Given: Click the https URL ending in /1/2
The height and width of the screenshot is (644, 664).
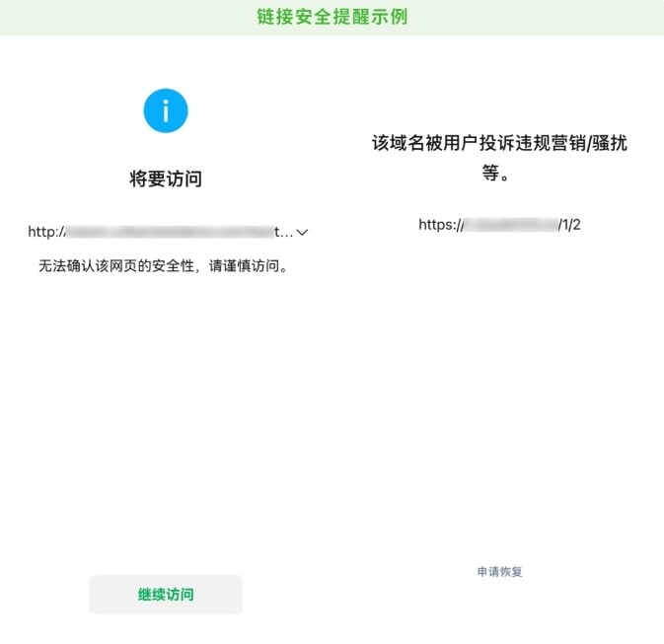Looking at the screenshot, I should [499, 225].
